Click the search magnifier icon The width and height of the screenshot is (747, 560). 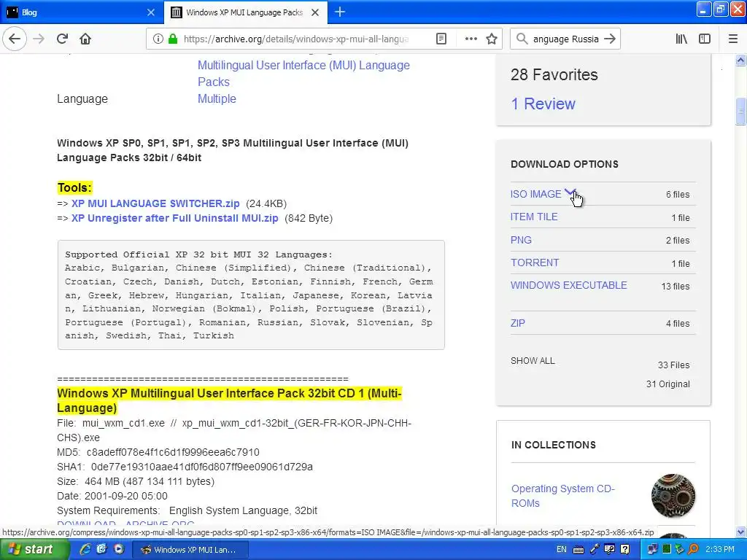[522, 39]
